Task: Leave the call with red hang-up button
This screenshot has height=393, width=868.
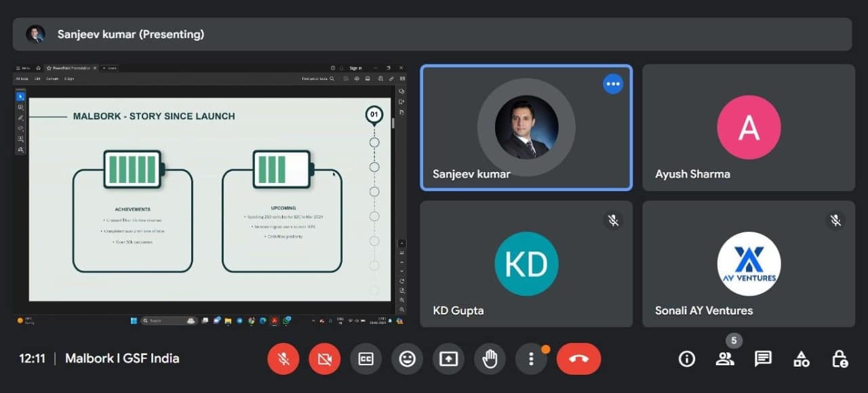Action: point(578,359)
